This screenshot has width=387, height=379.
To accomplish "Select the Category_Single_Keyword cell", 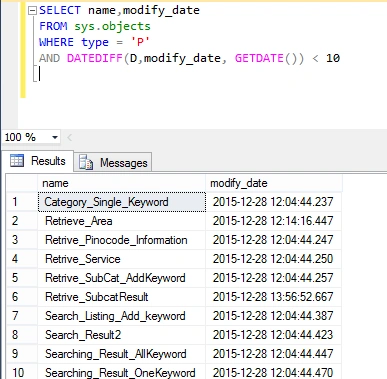I will tap(122, 202).
